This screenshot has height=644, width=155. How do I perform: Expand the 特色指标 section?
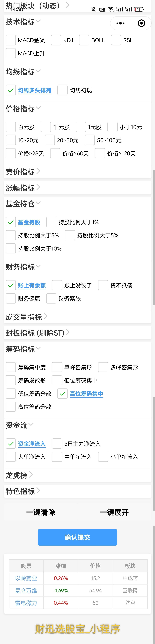click(x=38, y=490)
